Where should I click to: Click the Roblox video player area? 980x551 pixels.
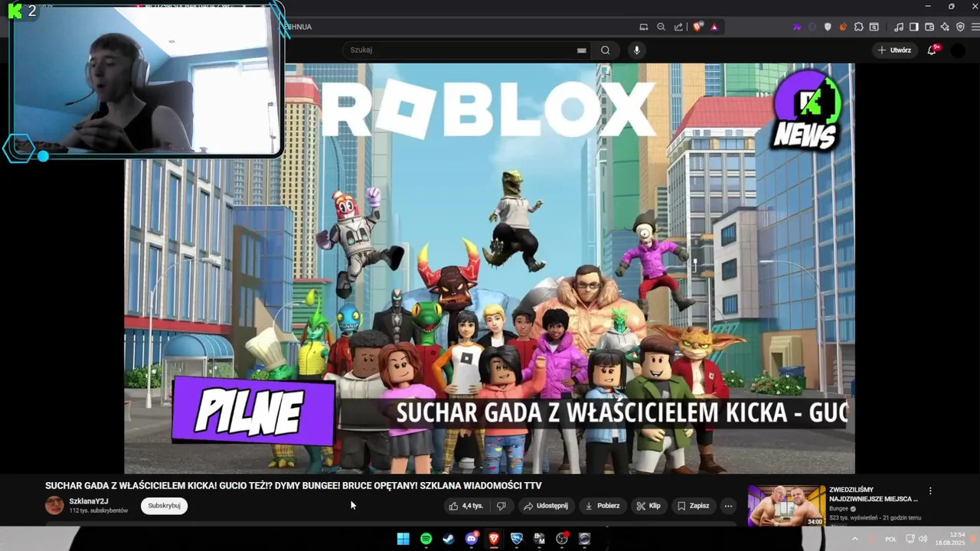[489, 268]
